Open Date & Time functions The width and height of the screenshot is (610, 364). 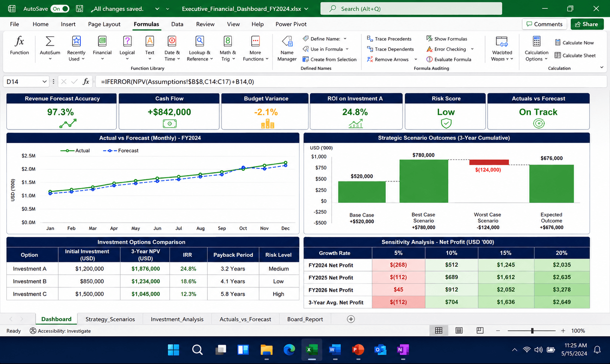pyautogui.click(x=172, y=48)
